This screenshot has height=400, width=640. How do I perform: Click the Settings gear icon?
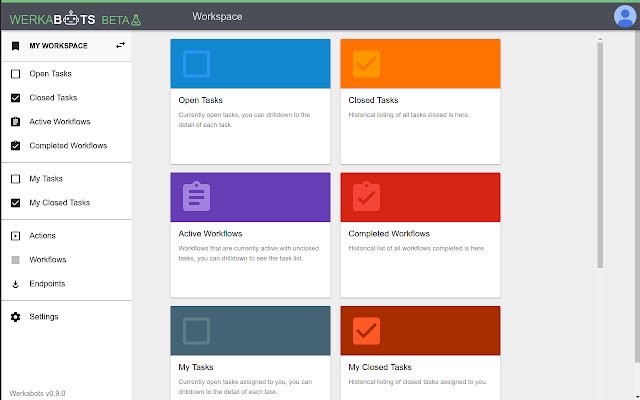pyautogui.click(x=16, y=317)
